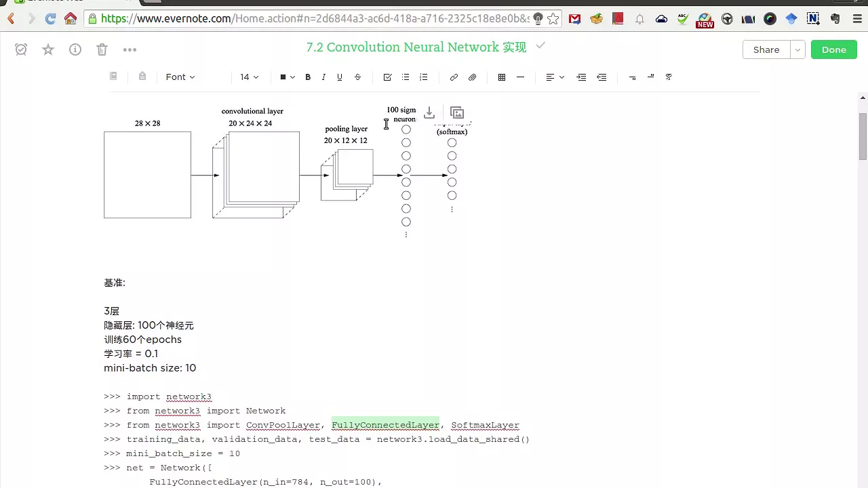Screen dimensions: 868x488
Task: Expand the Share dropdown arrow
Action: (798, 49)
